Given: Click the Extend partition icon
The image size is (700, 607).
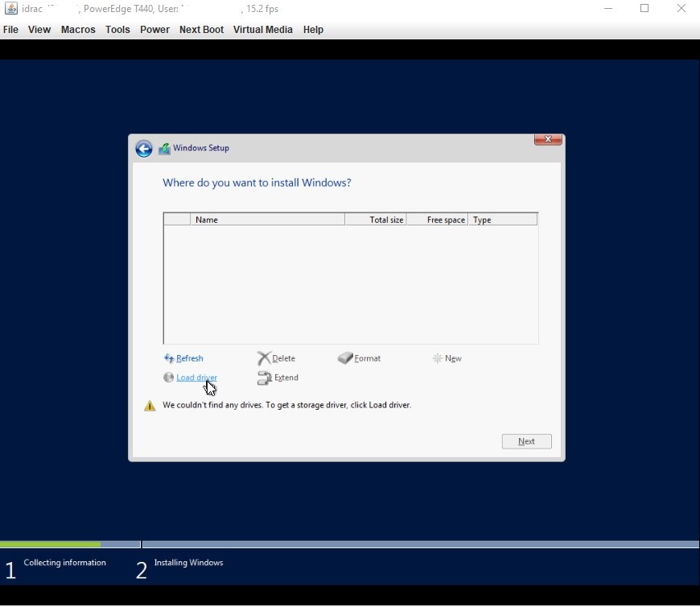Looking at the screenshot, I should pyautogui.click(x=262, y=378).
